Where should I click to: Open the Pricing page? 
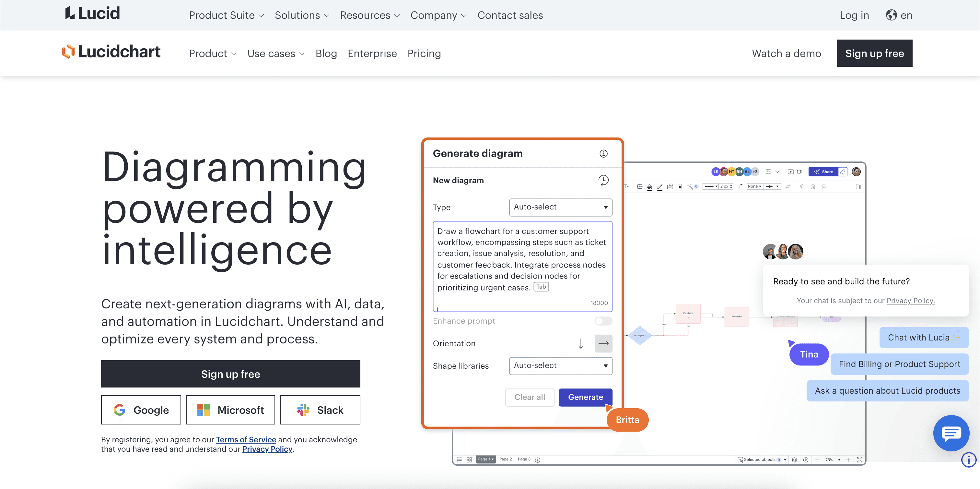[424, 53]
